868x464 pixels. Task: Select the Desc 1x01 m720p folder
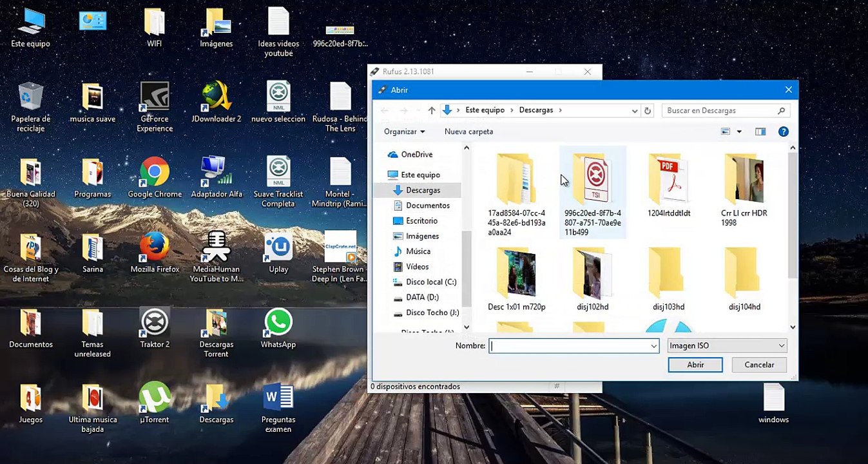517,278
